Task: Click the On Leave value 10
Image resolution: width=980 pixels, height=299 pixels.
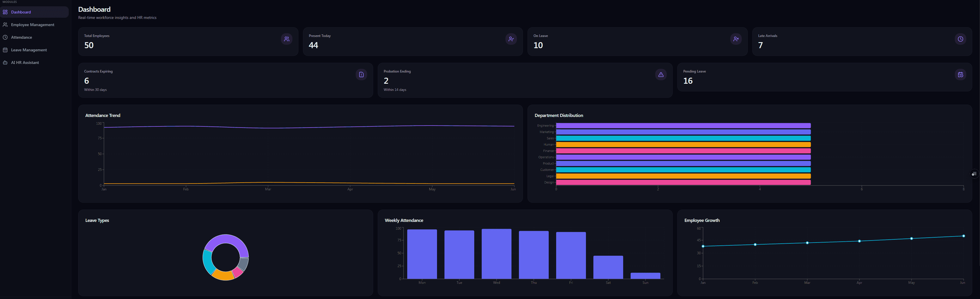Action: (x=538, y=45)
